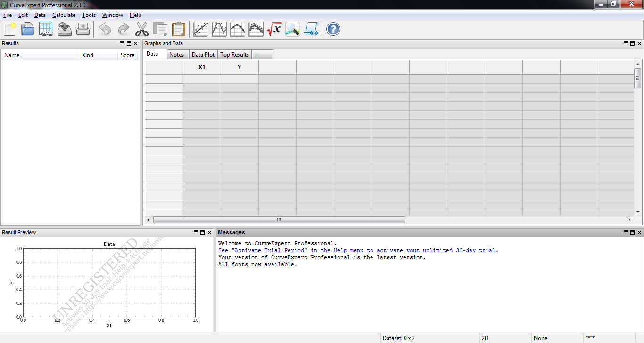Screen dimensions: 644x343
Task: Open the Window menu
Action: tap(113, 15)
